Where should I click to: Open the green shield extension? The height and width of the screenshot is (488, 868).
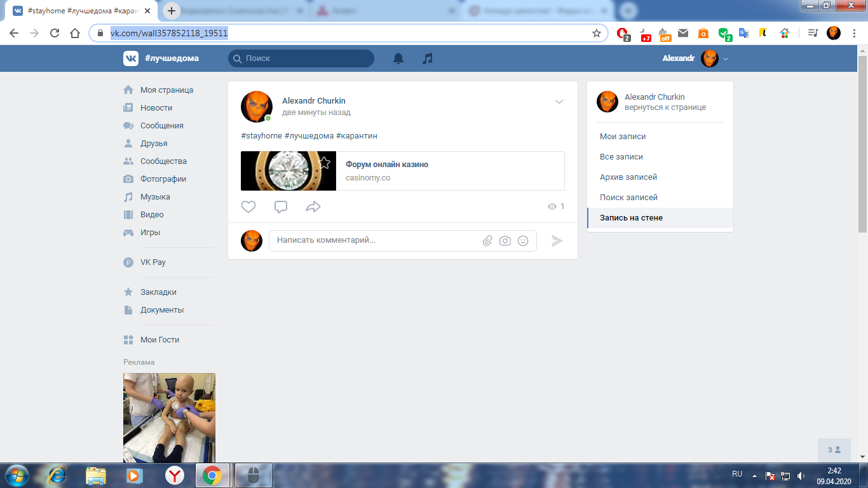click(724, 34)
